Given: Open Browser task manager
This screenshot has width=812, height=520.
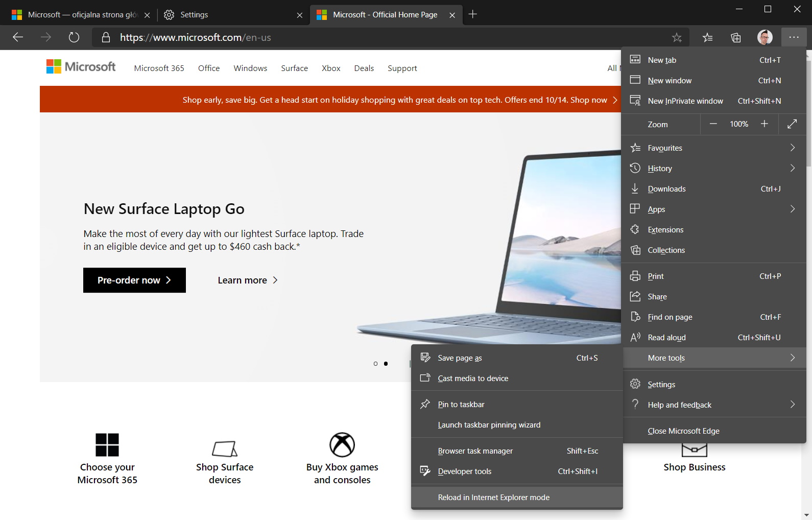Looking at the screenshot, I should 517,451.
